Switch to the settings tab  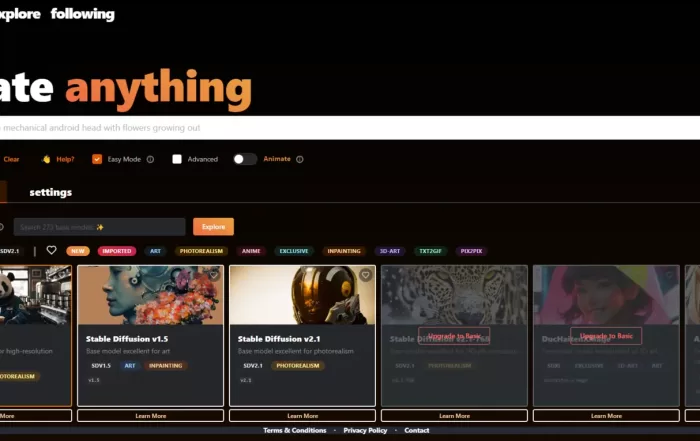50,192
